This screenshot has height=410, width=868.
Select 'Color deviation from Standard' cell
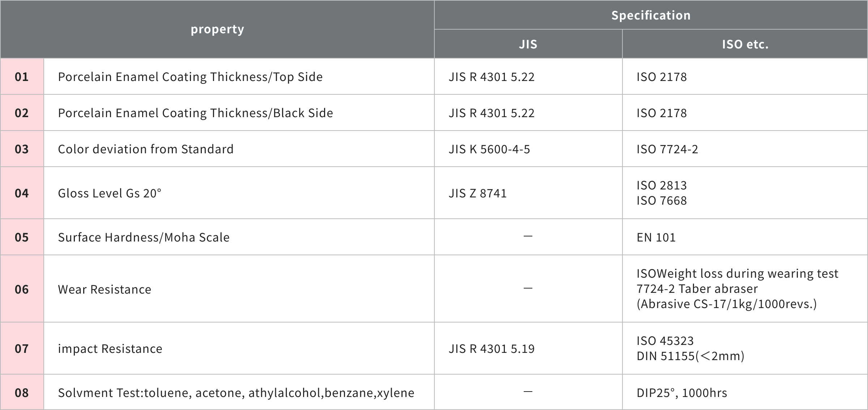tap(146, 149)
